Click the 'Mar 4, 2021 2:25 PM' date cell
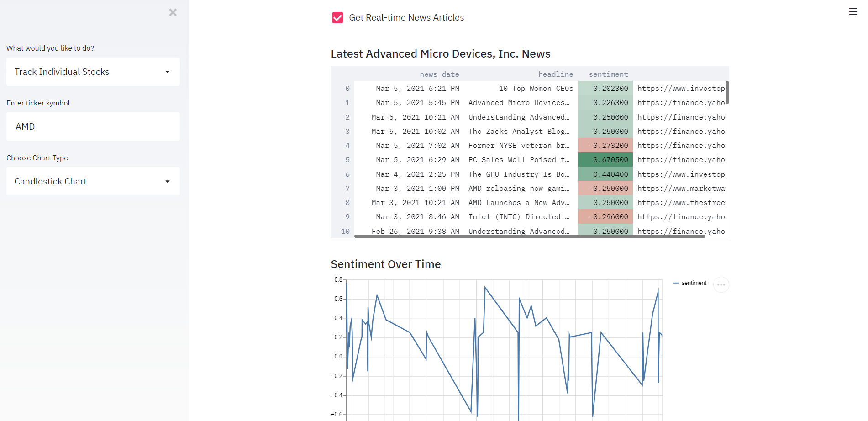This screenshot has width=868, height=421. tap(409, 174)
